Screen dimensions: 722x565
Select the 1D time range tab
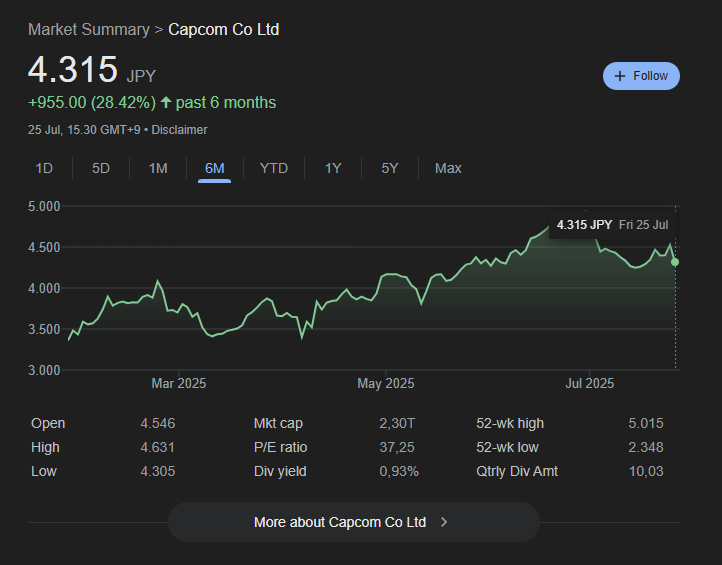coord(44,168)
